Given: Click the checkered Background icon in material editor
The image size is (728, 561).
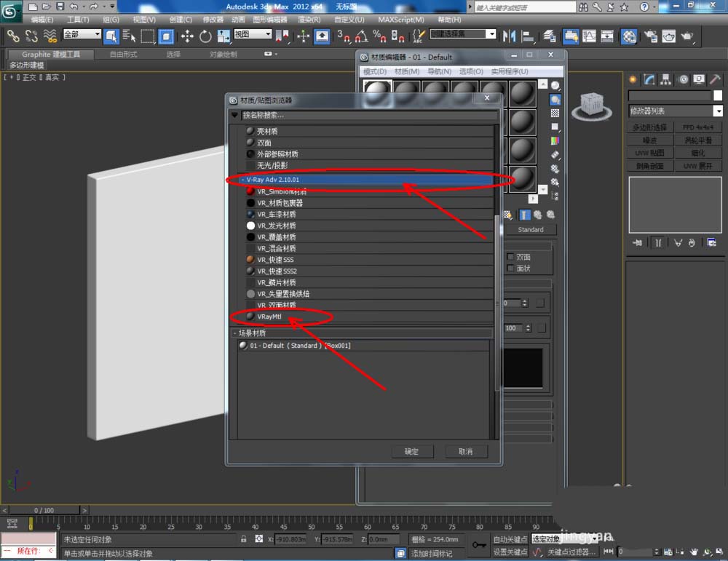Looking at the screenshot, I should point(555,114).
